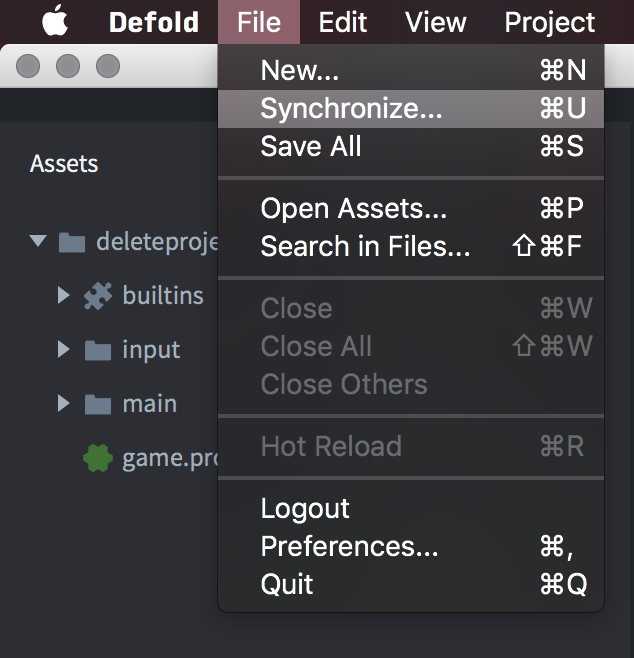Screen dimensions: 634x658
Task: Choose Open Assets... menu item
Action: (x=411, y=208)
